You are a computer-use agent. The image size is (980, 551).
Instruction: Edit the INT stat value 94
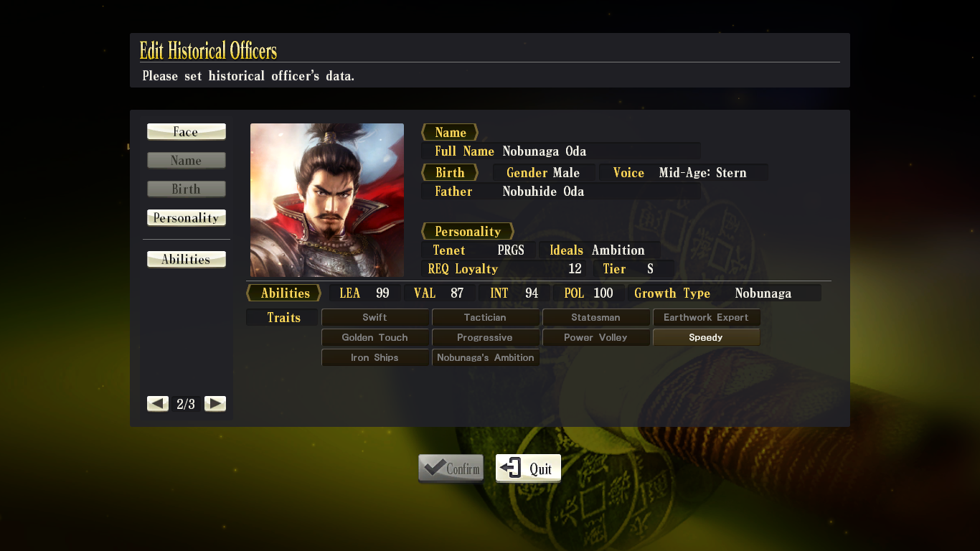532,293
